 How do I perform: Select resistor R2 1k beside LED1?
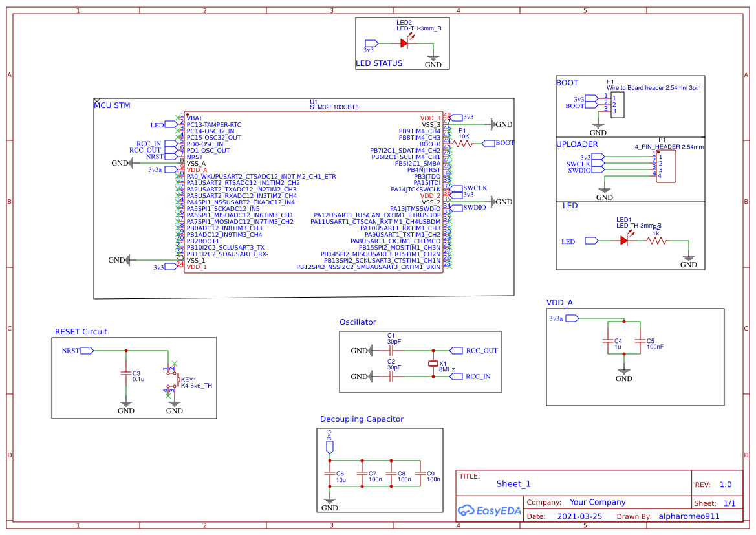(655, 241)
